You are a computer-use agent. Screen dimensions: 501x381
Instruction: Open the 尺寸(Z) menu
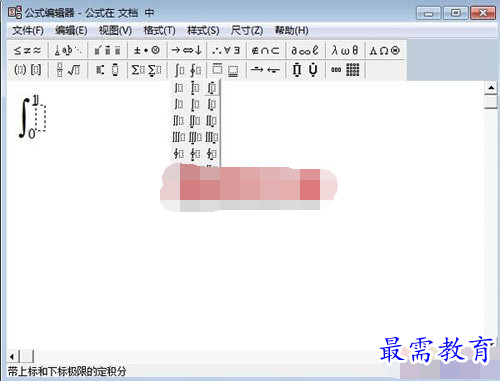247,31
